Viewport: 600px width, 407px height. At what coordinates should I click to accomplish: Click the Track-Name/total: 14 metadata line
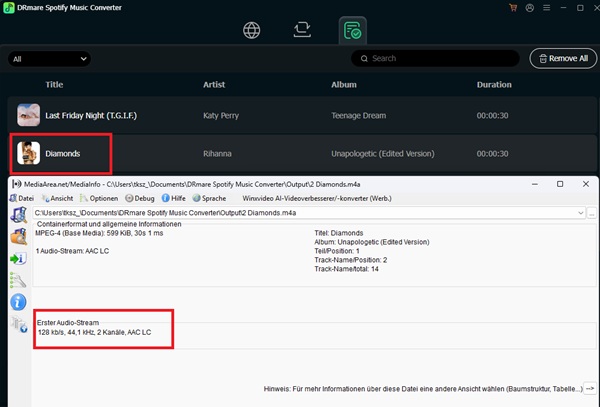pos(346,269)
